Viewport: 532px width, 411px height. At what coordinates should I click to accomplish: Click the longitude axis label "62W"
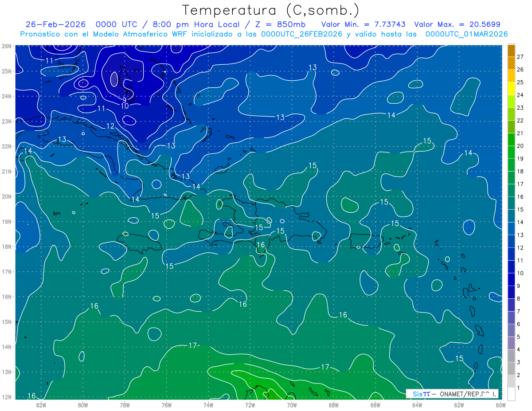tap(459, 405)
